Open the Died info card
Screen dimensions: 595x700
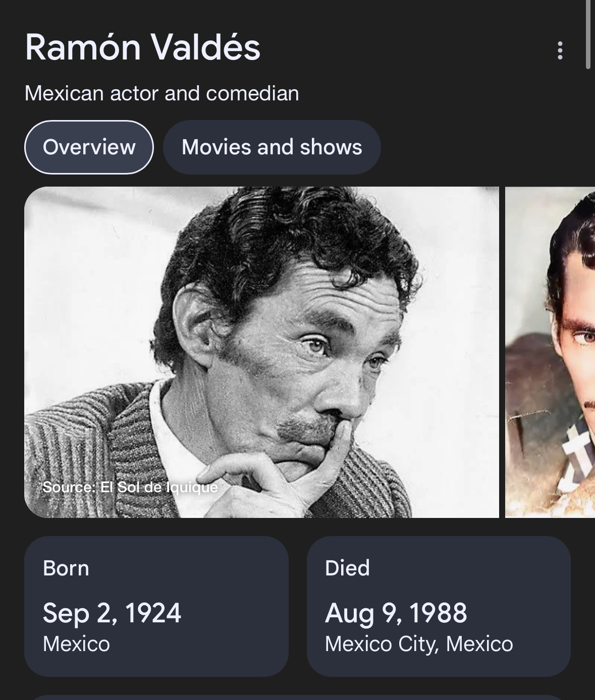tap(439, 606)
